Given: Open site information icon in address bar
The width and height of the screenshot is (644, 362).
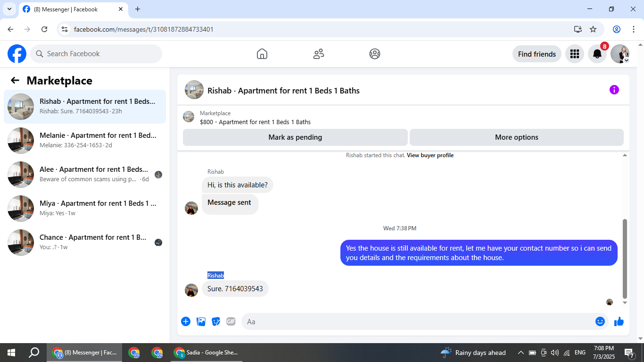Looking at the screenshot, I should [x=65, y=29].
